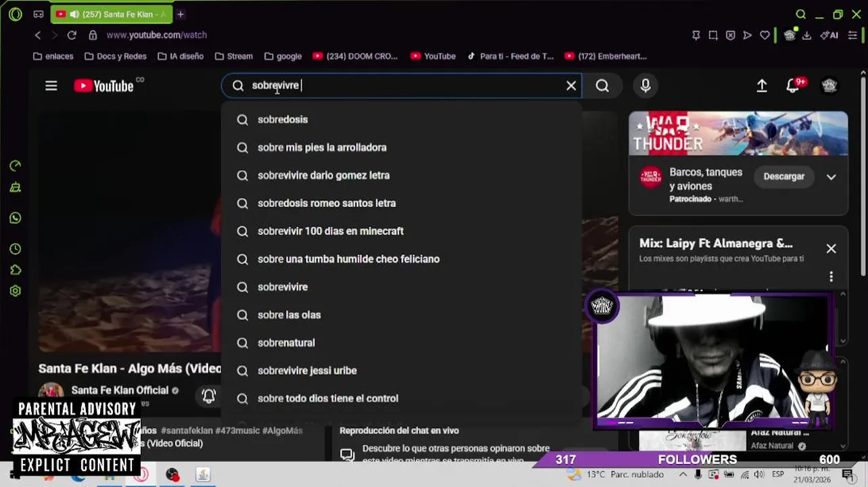The width and height of the screenshot is (868, 487).
Task: Choose suggestion 'sobrevivire jessi uribe'
Action: 402,371
